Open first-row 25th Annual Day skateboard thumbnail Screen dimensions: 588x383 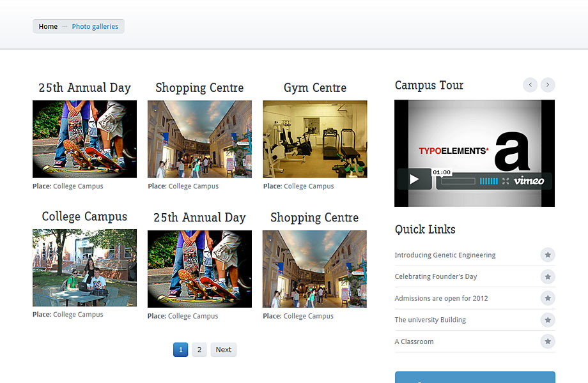click(85, 139)
